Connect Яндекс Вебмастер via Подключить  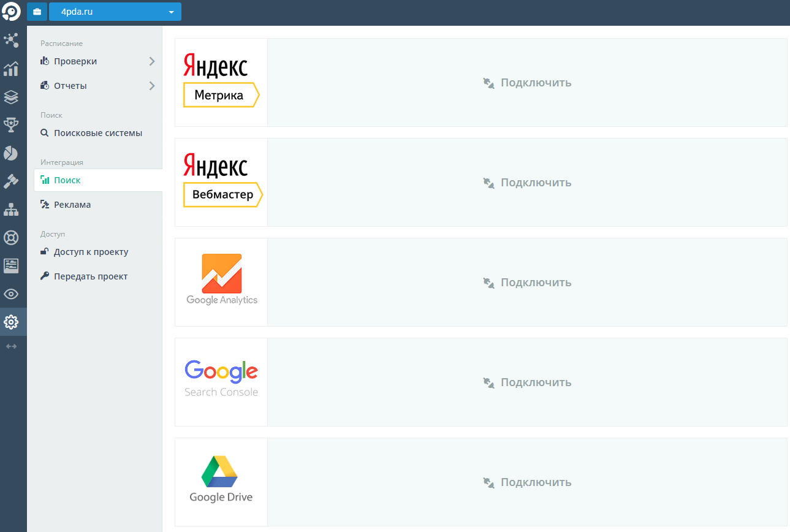[x=527, y=183]
